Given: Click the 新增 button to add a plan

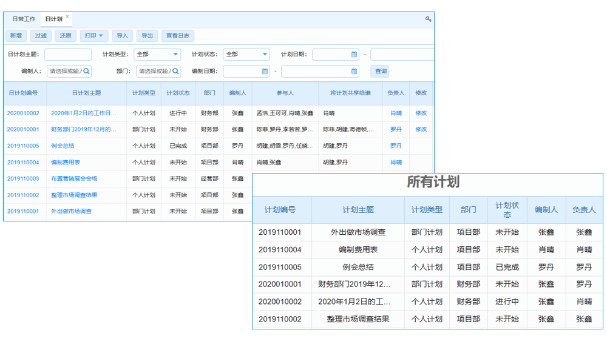Looking at the screenshot, I should tap(16, 36).
